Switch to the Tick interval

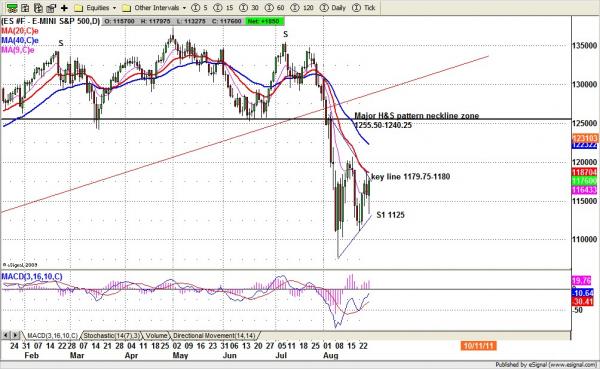tap(364, 8)
